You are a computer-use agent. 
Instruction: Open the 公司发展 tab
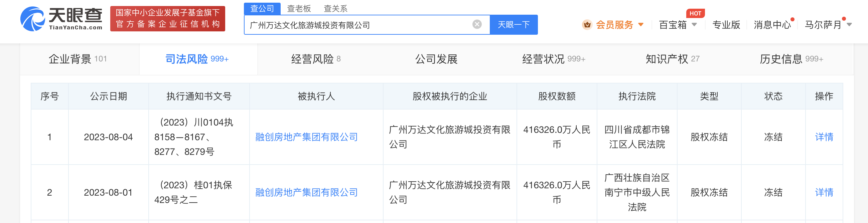[x=436, y=59]
